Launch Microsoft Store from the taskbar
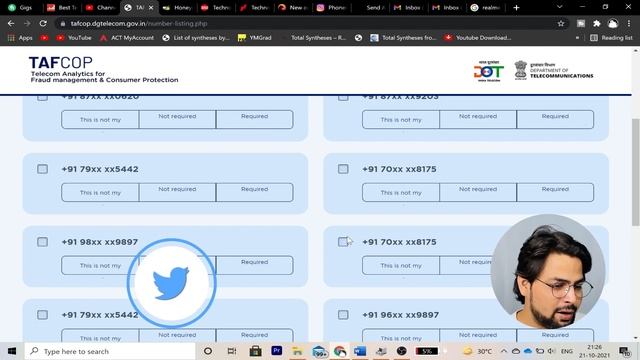Screen dimensions: 640x360 click(256, 351)
